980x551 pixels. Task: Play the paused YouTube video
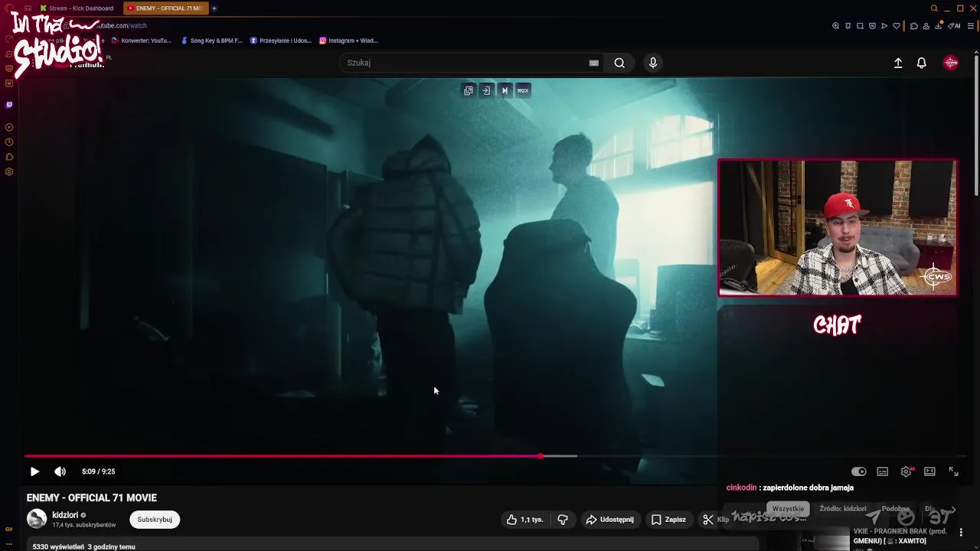click(x=34, y=471)
